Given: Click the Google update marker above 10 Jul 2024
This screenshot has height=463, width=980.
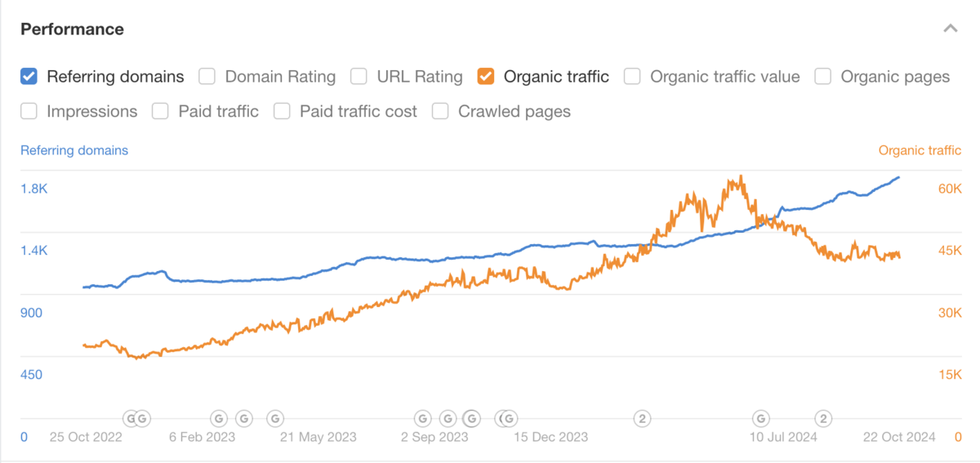Looking at the screenshot, I should tap(760, 419).
